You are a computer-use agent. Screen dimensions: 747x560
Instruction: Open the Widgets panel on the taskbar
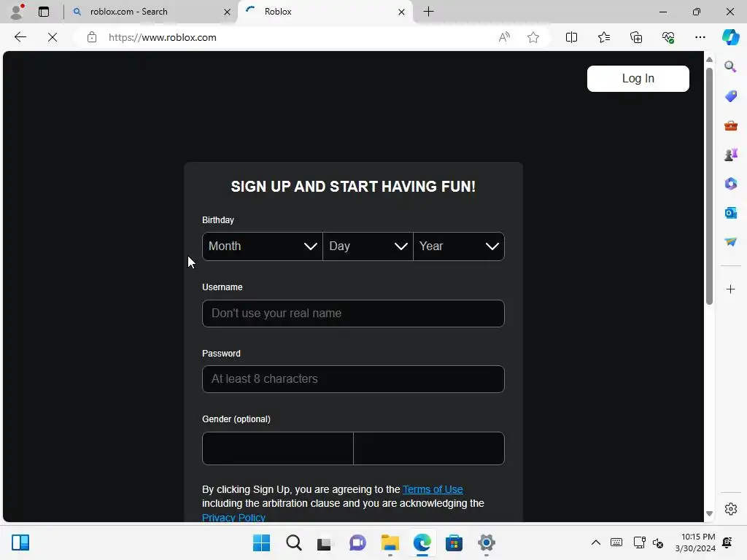click(x=20, y=542)
